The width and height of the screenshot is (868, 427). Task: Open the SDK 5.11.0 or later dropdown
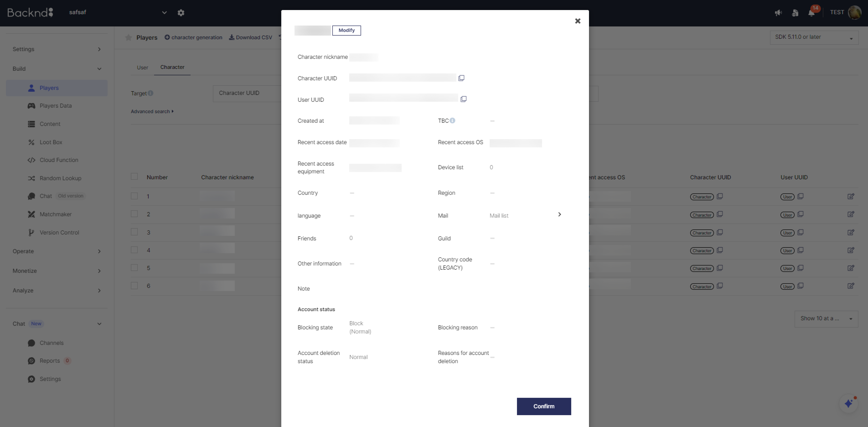[x=814, y=37]
